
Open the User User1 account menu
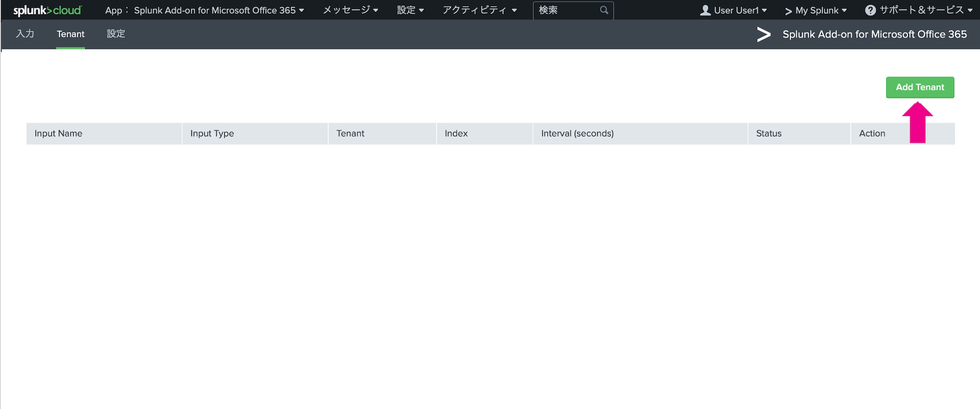733,10
